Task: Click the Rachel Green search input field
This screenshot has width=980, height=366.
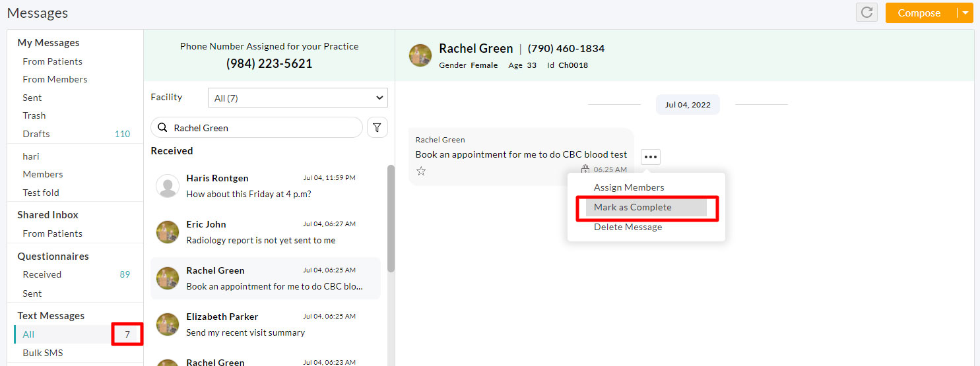Action: [x=264, y=127]
